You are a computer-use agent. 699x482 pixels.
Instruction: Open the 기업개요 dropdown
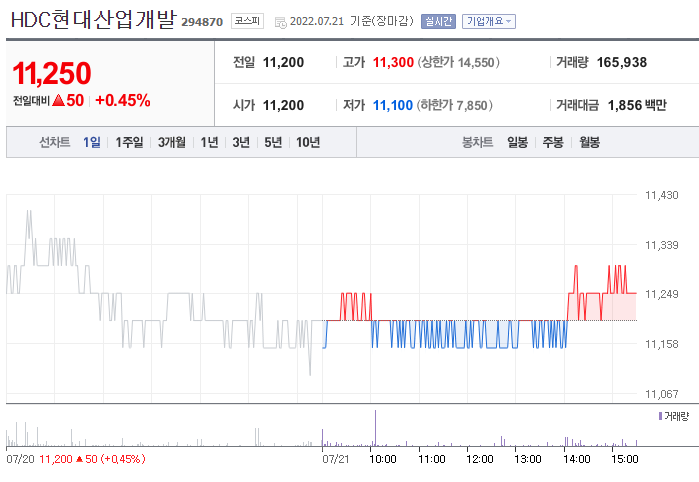click(489, 21)
